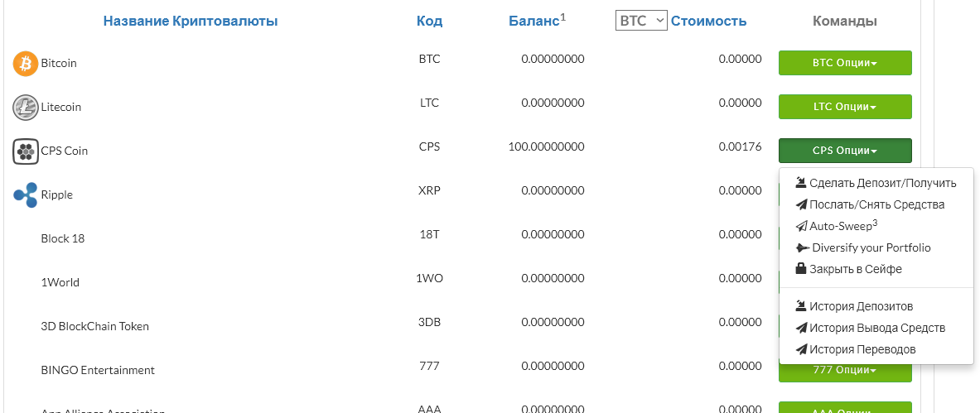Collapse the CPS Опции dropdown button
This screenshot has width=980, height=413.
tap(845, 151)
